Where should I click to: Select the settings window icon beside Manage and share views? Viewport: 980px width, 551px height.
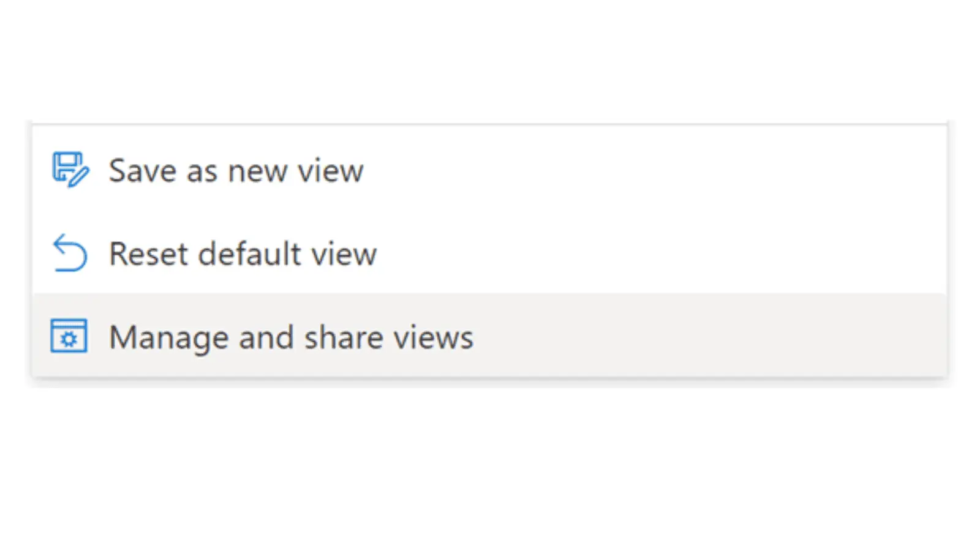(69, 336)
